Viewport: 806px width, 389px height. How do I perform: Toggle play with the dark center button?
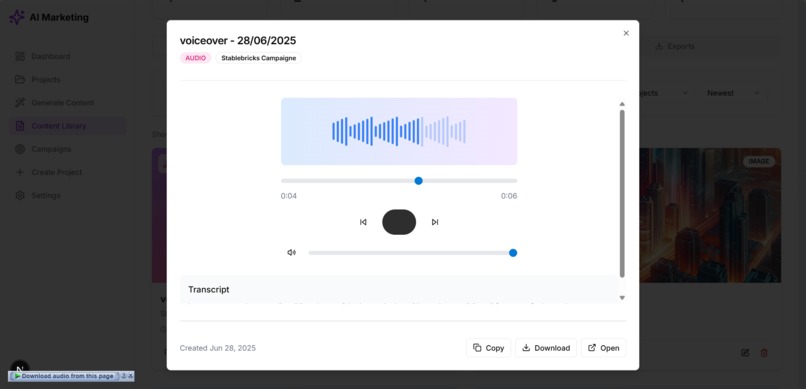coord(399,222)
